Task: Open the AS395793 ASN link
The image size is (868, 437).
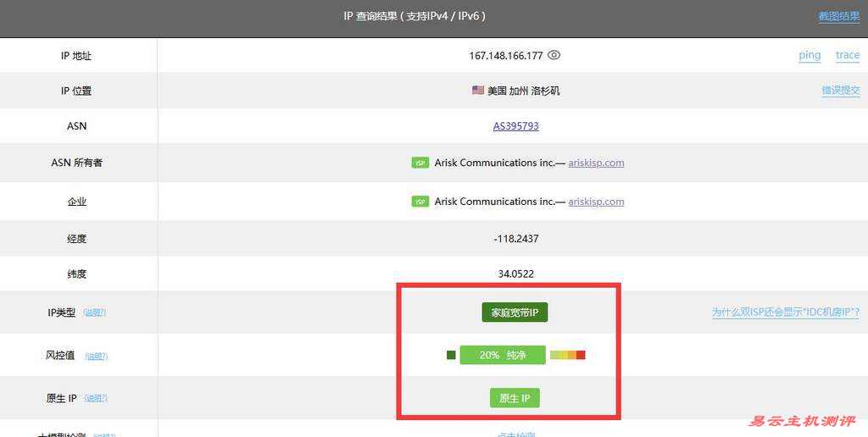Action: 516,126
